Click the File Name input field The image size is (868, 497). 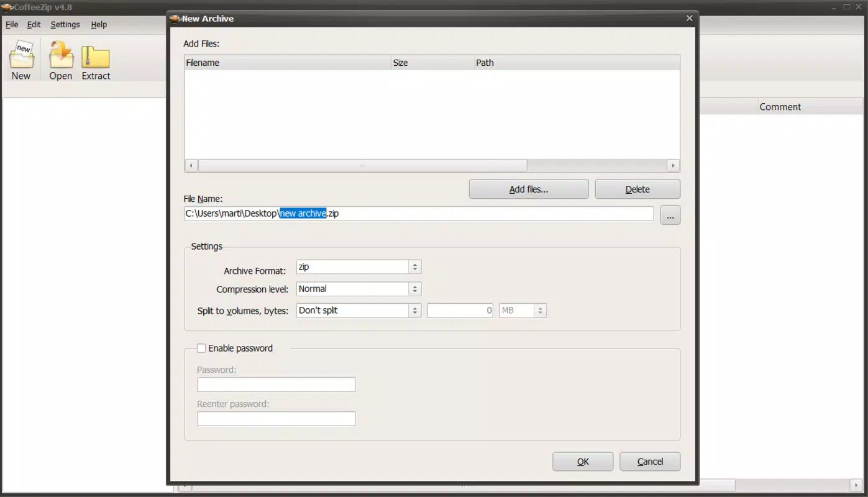tap(419, 214)
